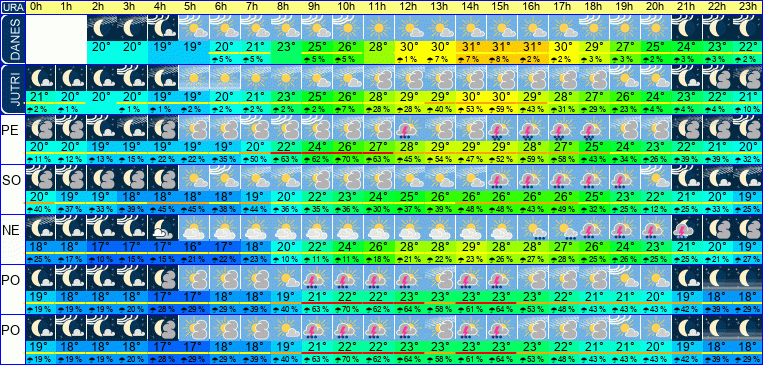Click the thunderstorm icon for SO 16h
The width and height of the screenshot is (763, 365).
tap(532, 178)
